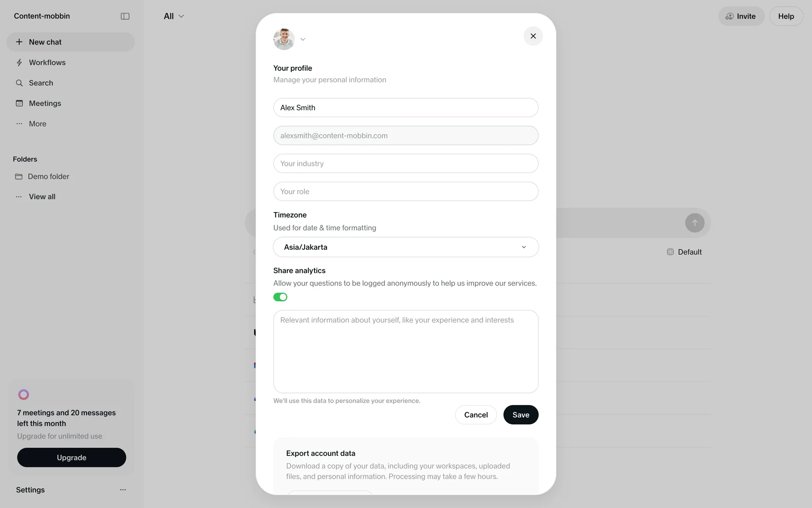The height and width of the screenshot is (508, 812).
Task: Collapse the sidebar panel icon
Action: click(125, 16)
